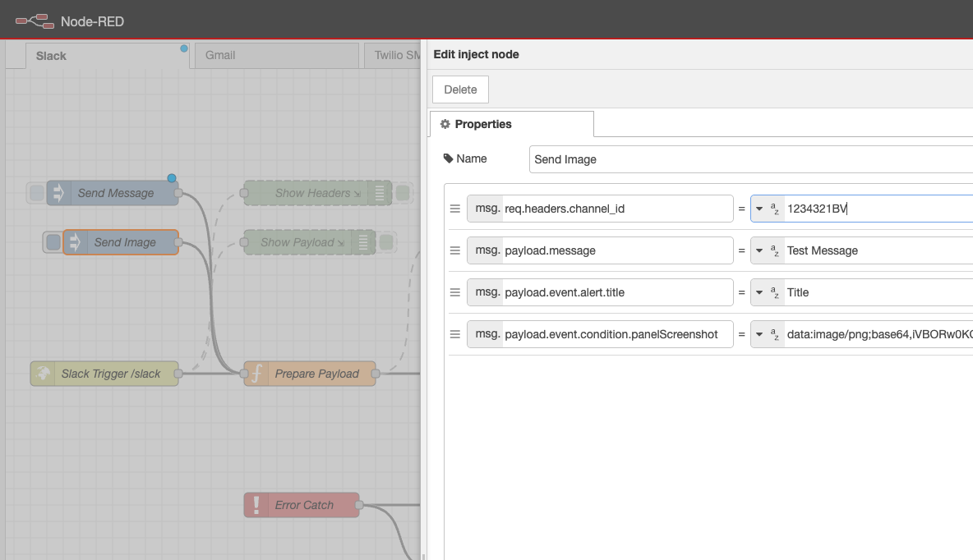
Task: Click the Slack Trigger output port
Action: 178,374
